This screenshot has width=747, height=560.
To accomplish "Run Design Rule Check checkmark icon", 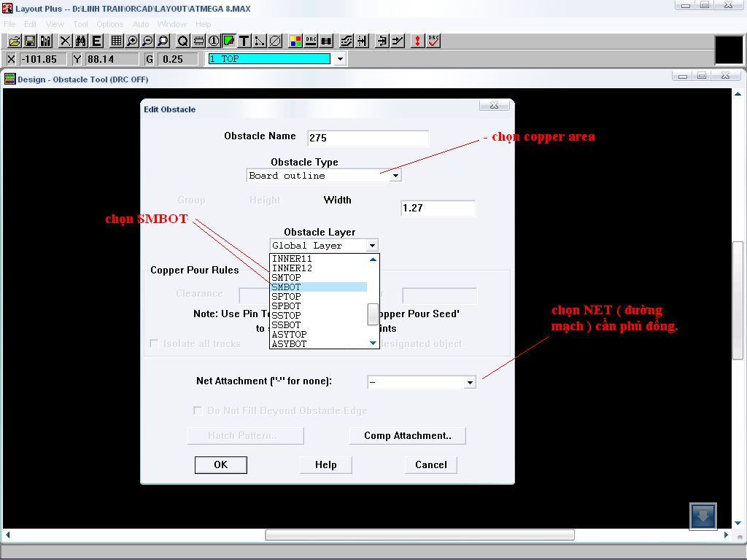I will (x=433, y=42).
